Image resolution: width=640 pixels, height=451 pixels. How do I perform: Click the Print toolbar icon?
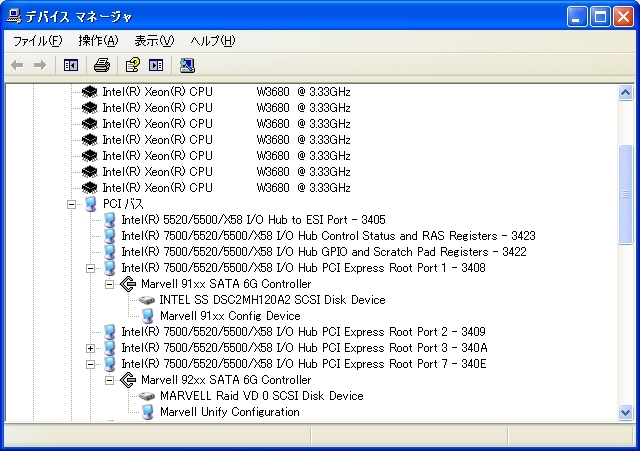point(102,65)
